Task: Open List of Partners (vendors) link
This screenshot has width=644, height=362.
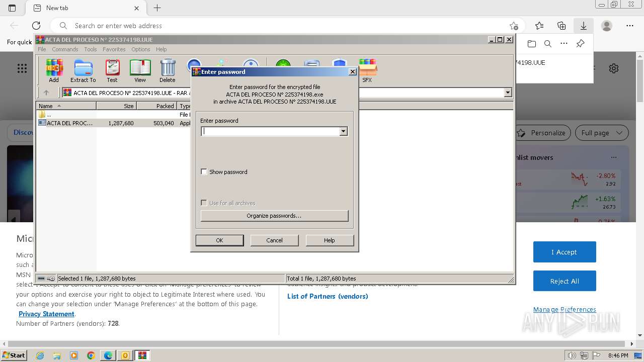Action: pyautogui.click(x=328, y=296)
